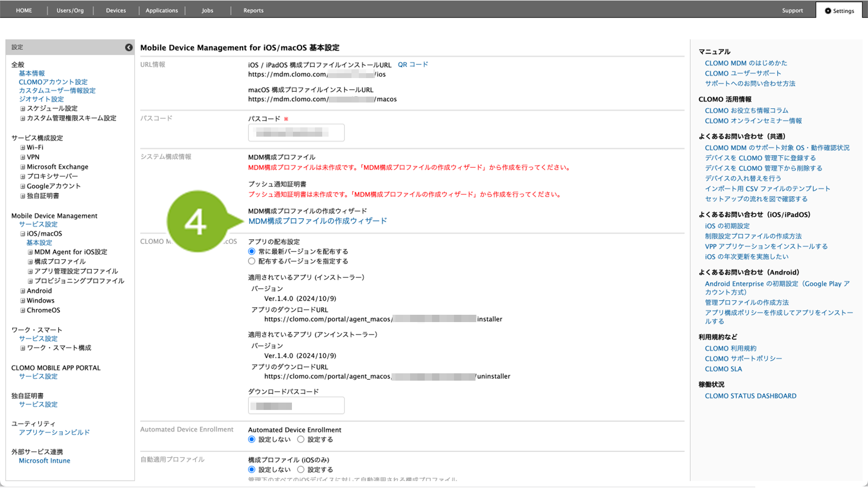
Task: Open HOME menu tab
Action: point(24,10)
